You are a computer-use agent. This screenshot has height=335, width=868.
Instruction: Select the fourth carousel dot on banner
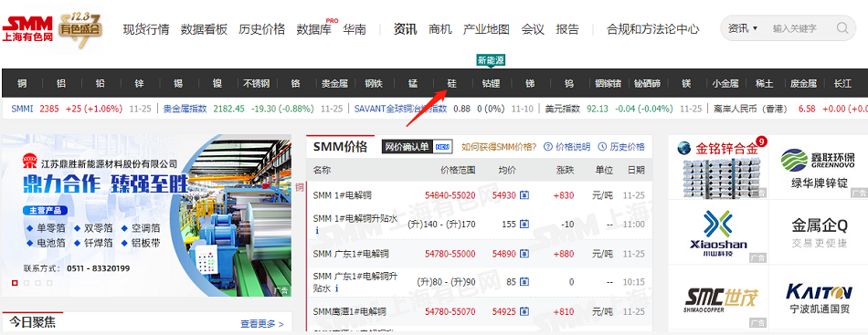pos(50,283)
